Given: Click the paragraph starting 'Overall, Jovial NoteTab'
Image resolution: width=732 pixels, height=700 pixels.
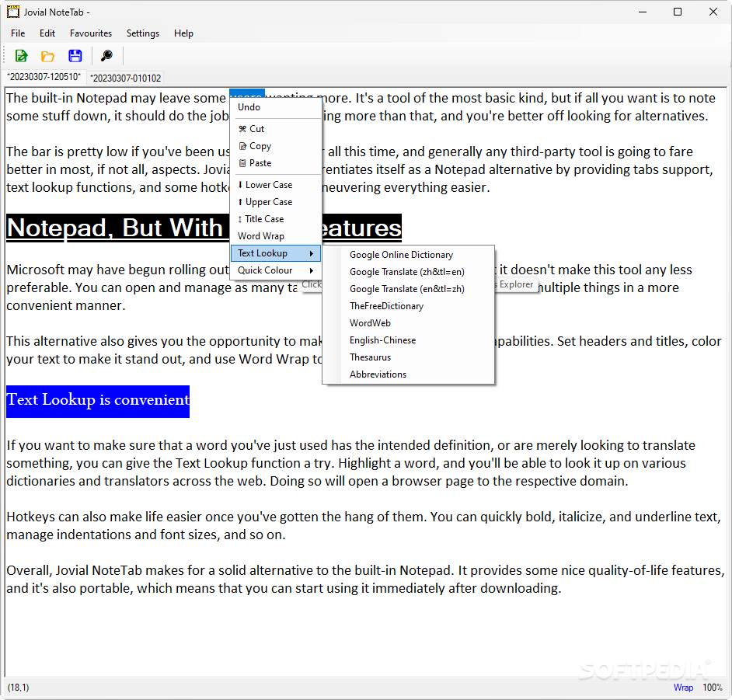Looking at the screenshot, I should click(365, 579).
